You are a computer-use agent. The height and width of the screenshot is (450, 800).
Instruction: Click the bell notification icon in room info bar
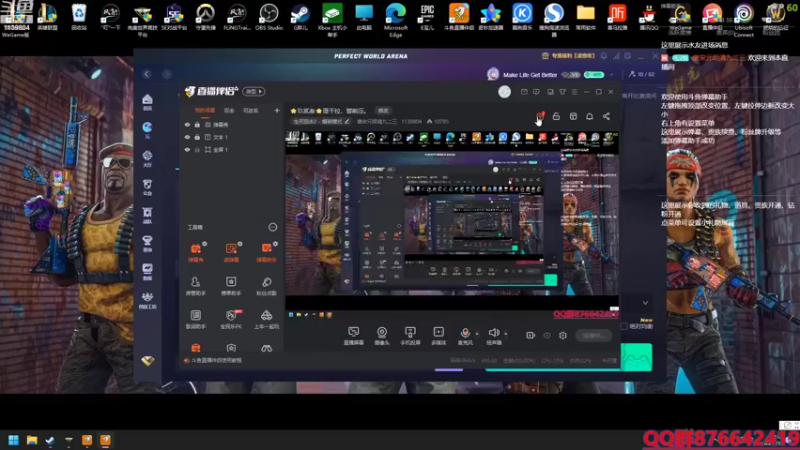pyautogui.click(x=589, y=116)
